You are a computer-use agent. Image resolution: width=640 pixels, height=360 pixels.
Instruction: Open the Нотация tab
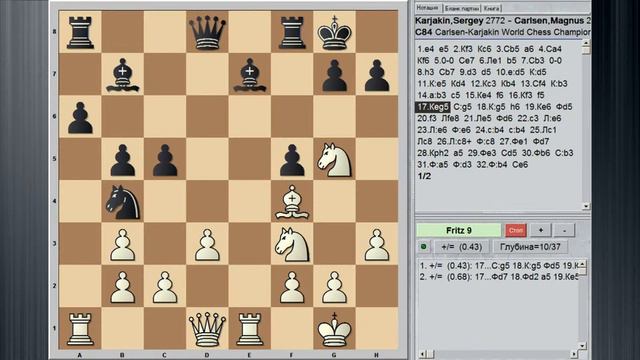427,8
